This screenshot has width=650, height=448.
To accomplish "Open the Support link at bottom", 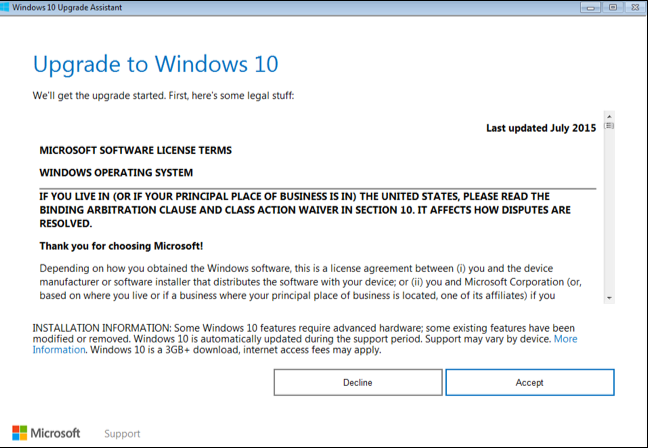I will (x=122, y=433).
